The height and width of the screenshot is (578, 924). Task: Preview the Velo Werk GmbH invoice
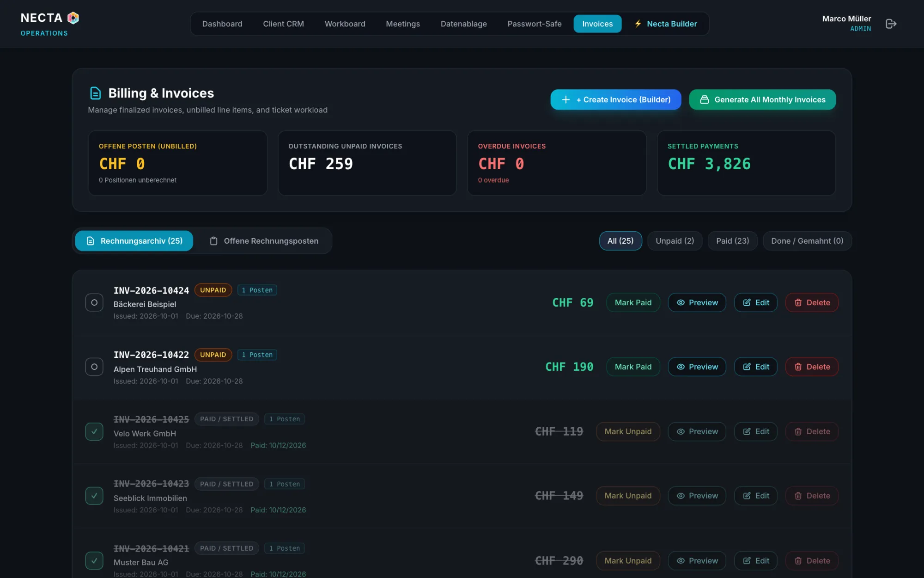(697, 431)
